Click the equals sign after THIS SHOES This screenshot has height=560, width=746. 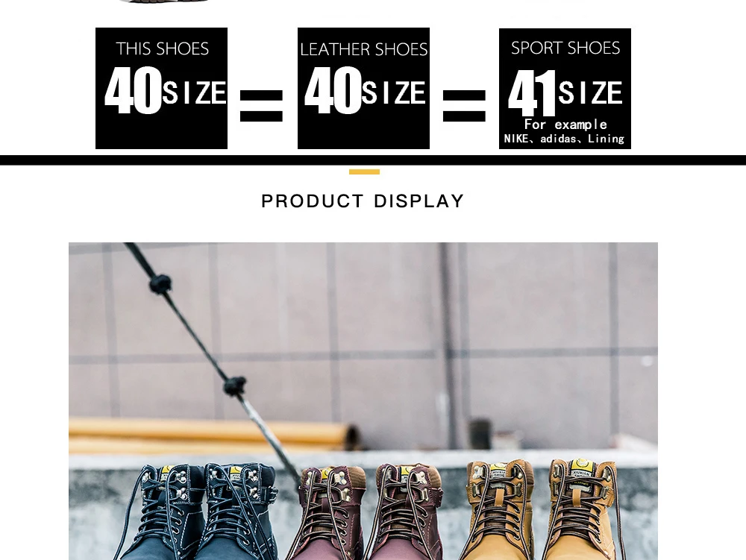262,106
